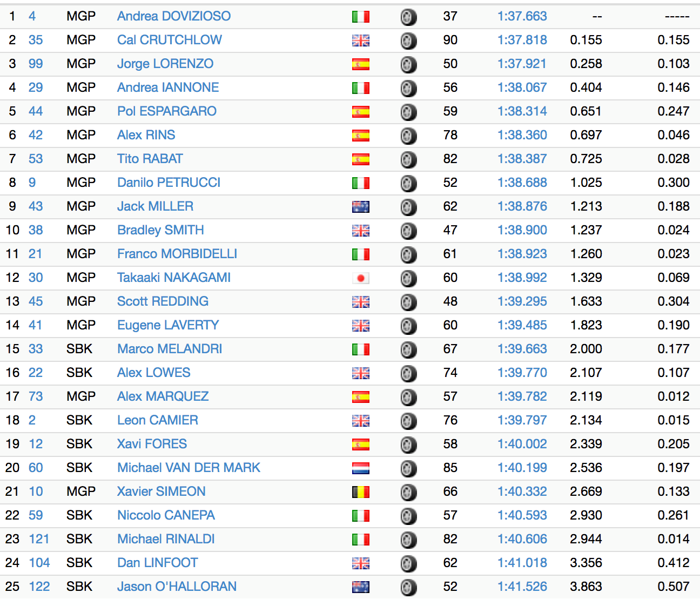Open the Michael RINALDI rider link

click(x=166, y=539)
